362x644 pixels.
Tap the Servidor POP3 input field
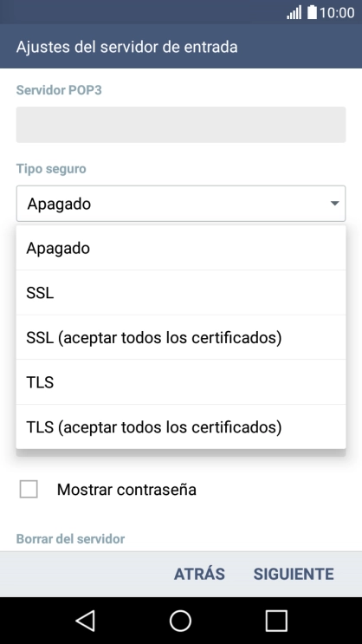click(181, 125)
